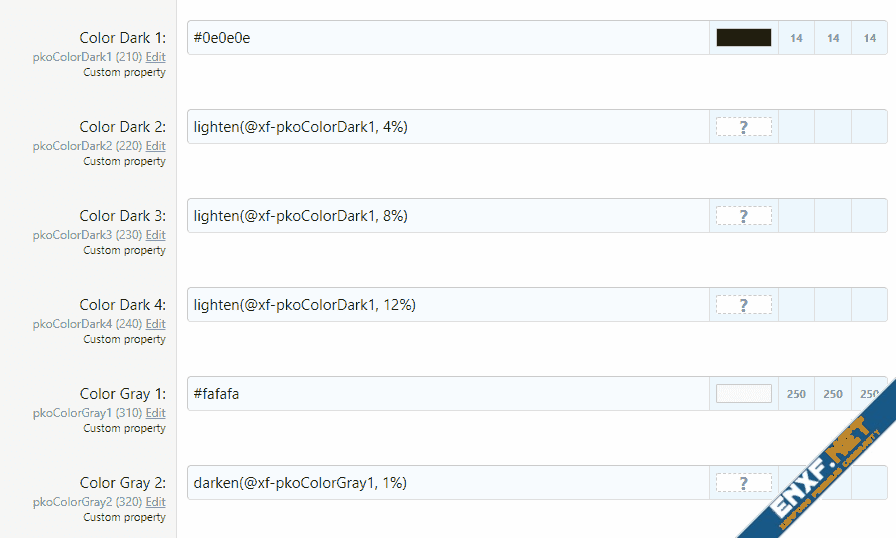896x538 pixels.
Task: Click the Color Dark 2 question-mark swatch
Action: coord(744,127)
